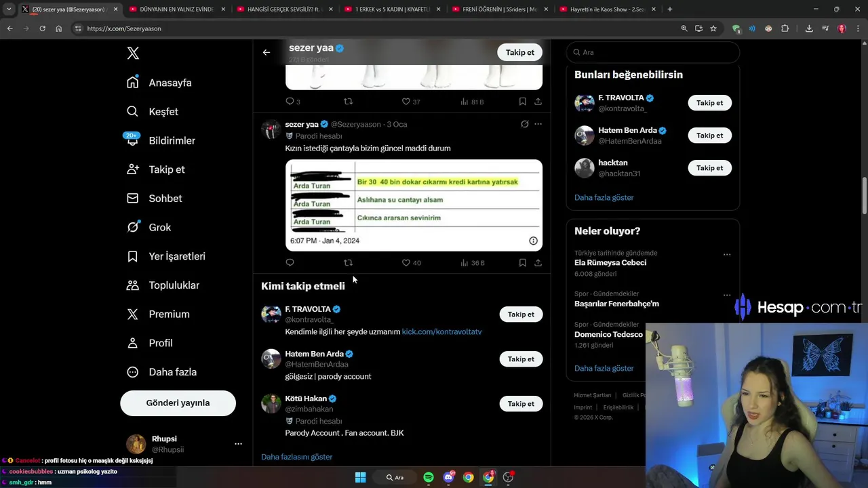Open Bildirimler notifications
The height and width of the screenshot is (488, 868).
pos(161,140)
